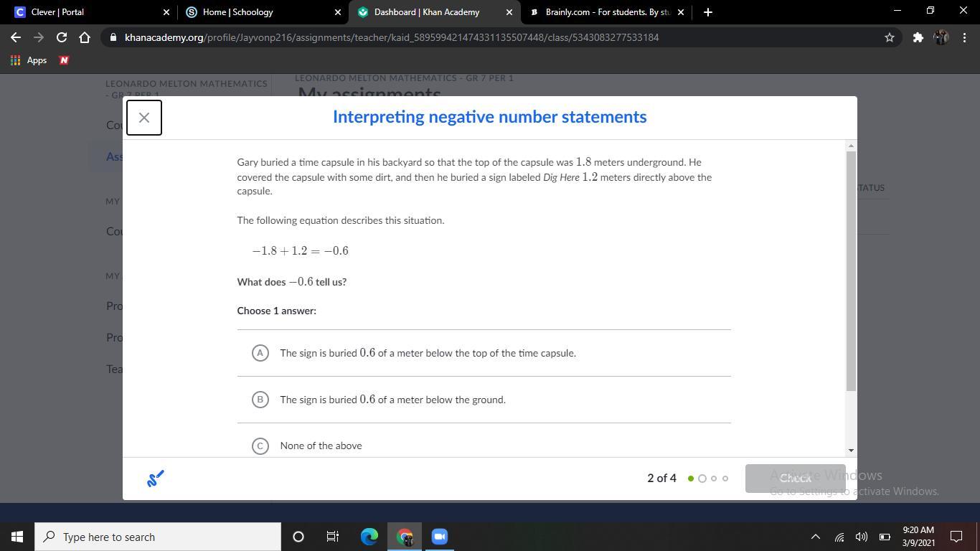Open the Chrome extensions menu

click(918, 37)
